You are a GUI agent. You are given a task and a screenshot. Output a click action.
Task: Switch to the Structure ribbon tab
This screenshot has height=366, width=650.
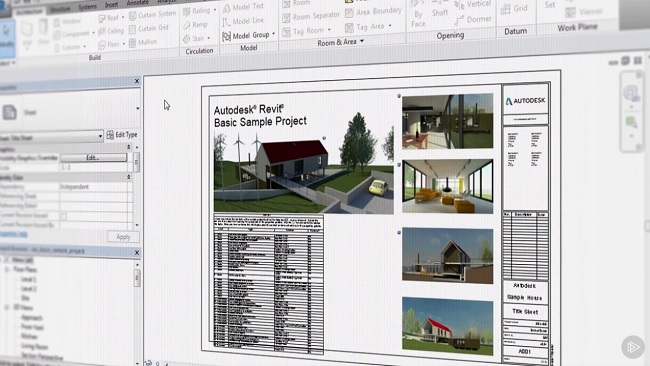click(x=61, y=10)
